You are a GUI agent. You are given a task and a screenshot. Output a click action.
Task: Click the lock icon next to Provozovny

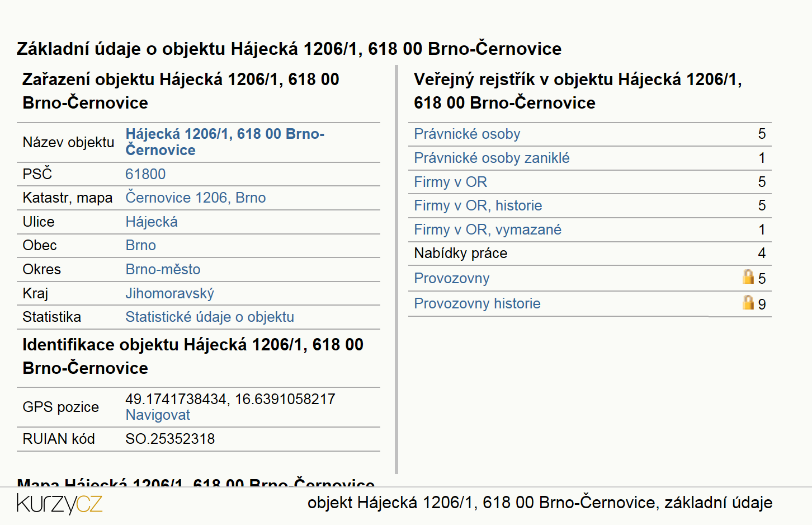pyautogui.click(x=748, y=276)
